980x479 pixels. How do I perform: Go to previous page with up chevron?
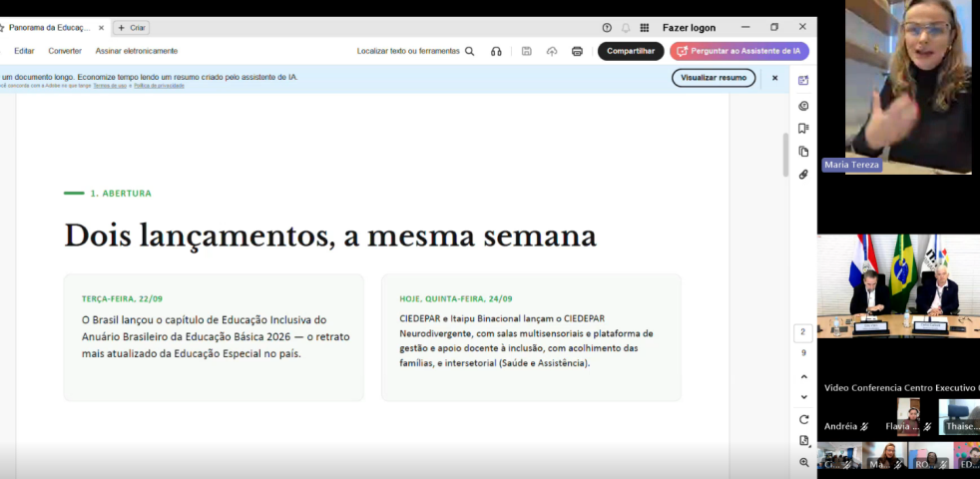tap(803, 377)
